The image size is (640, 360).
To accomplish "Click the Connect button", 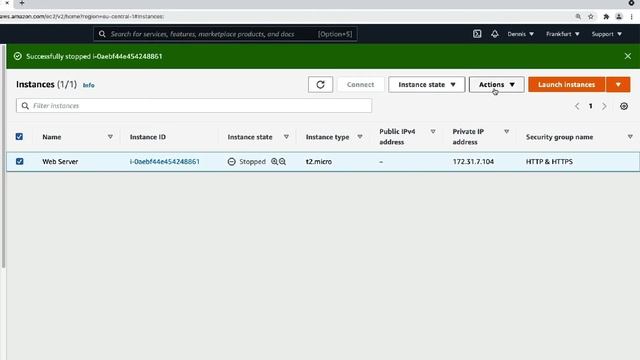I will pos(360,84).
